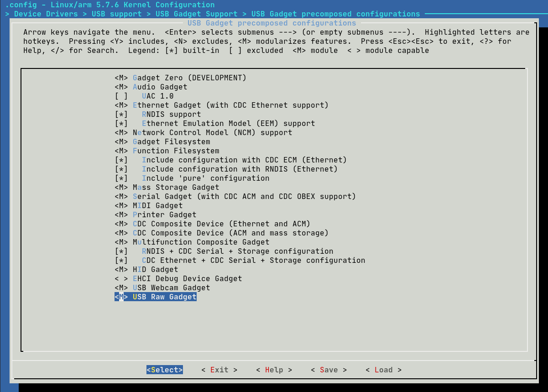The image size is (548, 392).
Task: Toggle the RNDIS support checkbox
Action: (x=121, y=114)
